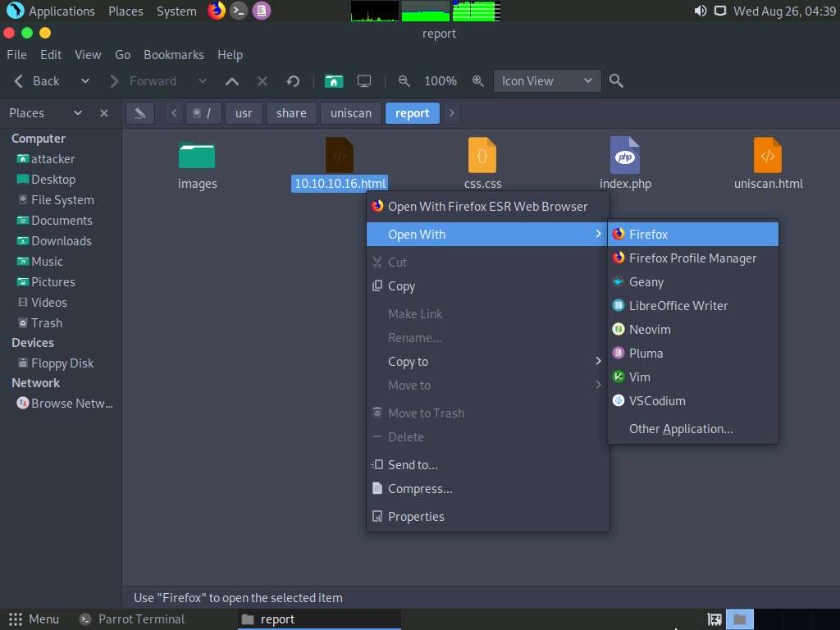Screen dimensions: 840x630
Task: Open with LibreOffice Writer
Action: [x=692, y=305]
